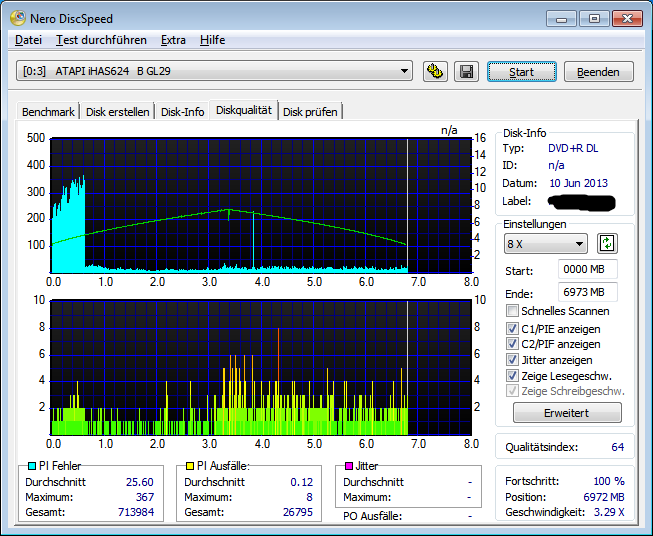Click the date value 10 Jun 2013
Viewport: 653px width, 536px height.
point(578,183)
